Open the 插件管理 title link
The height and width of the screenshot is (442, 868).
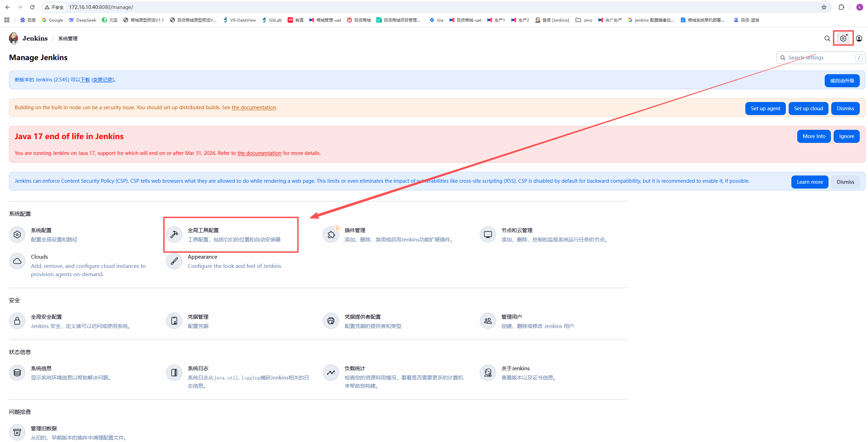pyautogui.click(x=355, y=230)
